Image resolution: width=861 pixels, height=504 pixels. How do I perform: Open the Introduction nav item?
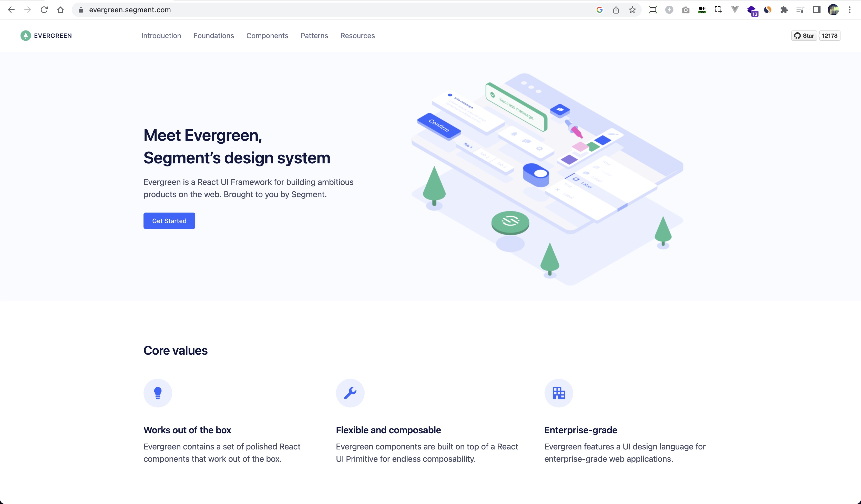pyautogui.click(x=161, y=36)
